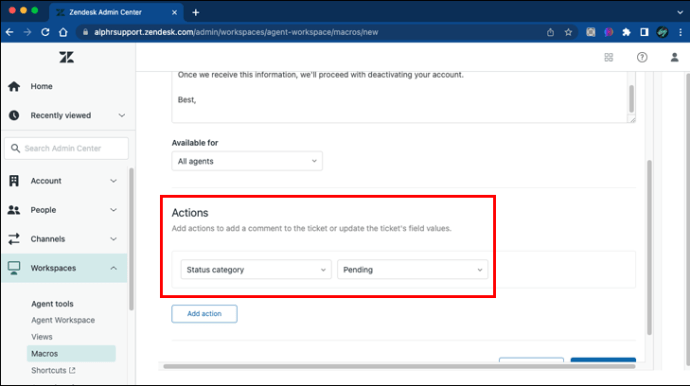Open the Pending value dropdown

pyautogui.click(x=412, y=269)
